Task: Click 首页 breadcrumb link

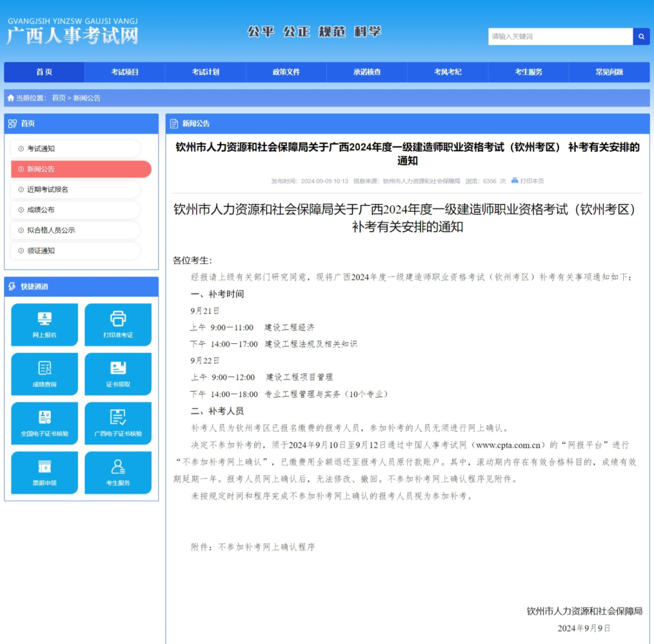Action: (x=59, y=98)
